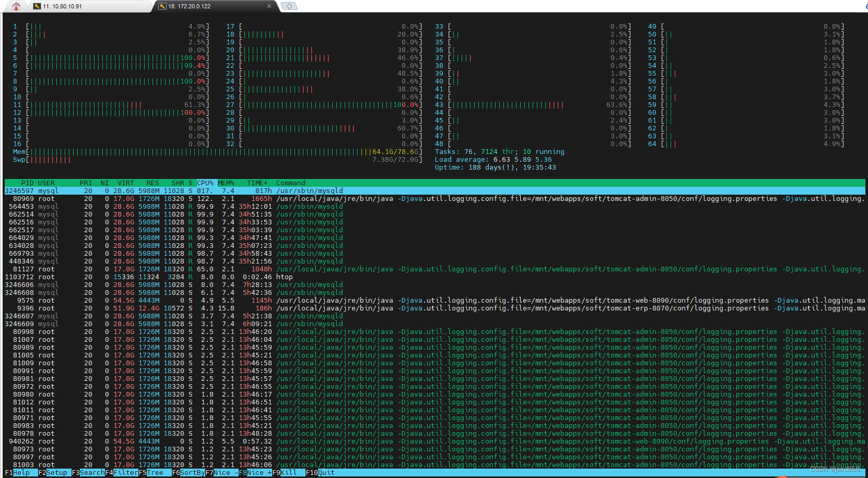Select process row with PID 3246606

(435, 285)
